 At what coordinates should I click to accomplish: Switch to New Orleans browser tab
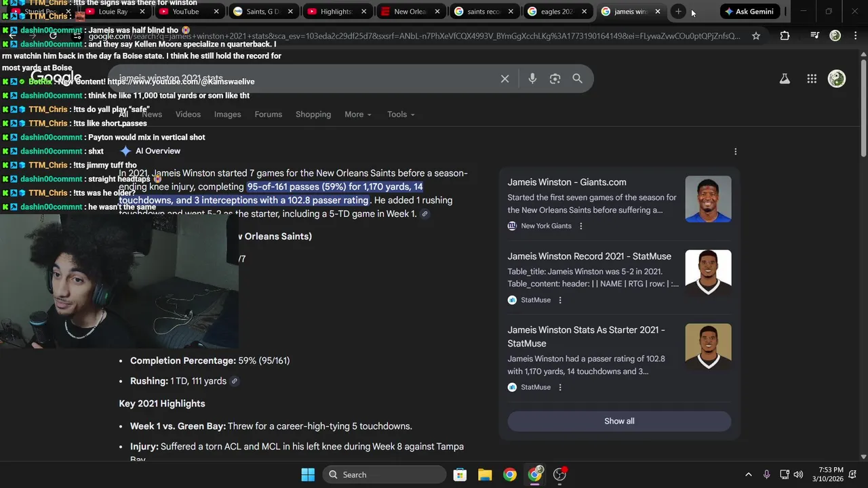click(x=409, y=12)
